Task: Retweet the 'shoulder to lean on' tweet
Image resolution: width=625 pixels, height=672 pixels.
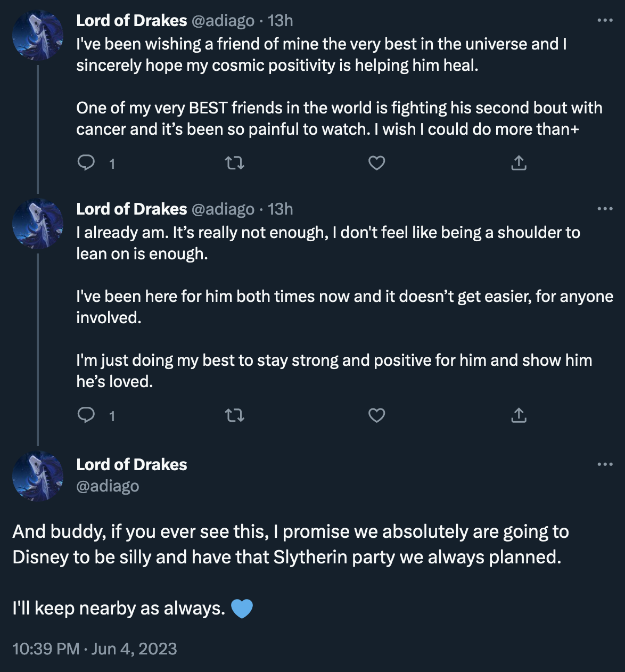Action: tap(235, 415)
